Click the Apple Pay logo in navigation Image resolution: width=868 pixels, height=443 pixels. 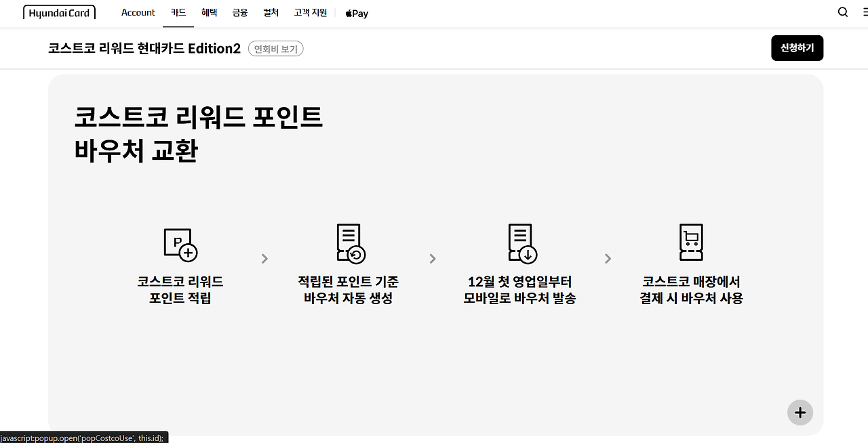357,13
